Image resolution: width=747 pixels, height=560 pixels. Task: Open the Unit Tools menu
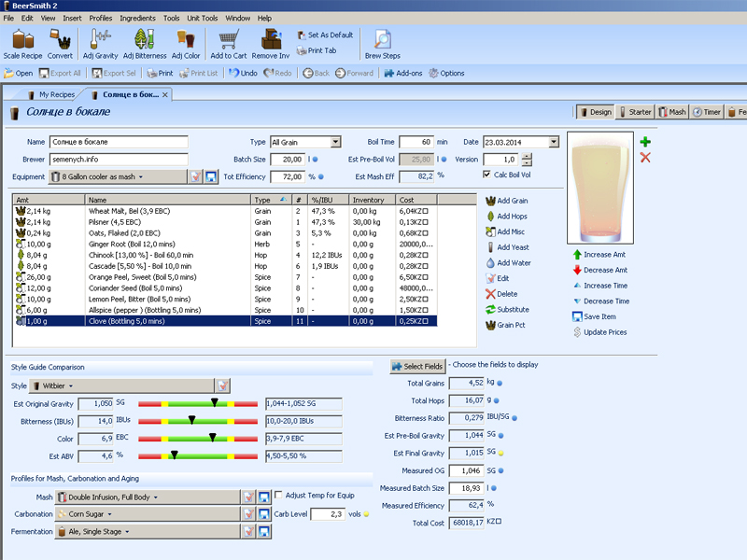coord(202,18)
